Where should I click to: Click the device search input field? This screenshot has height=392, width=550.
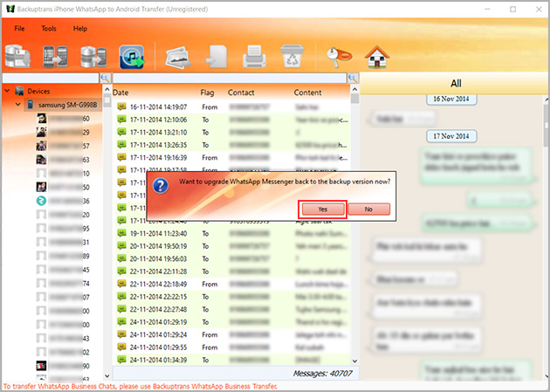point(51,78)
